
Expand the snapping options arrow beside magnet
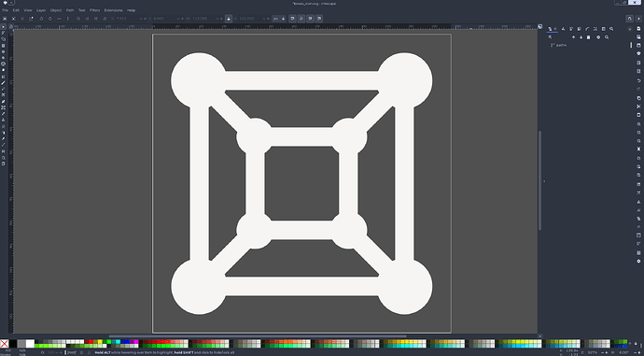pos(638,19)
